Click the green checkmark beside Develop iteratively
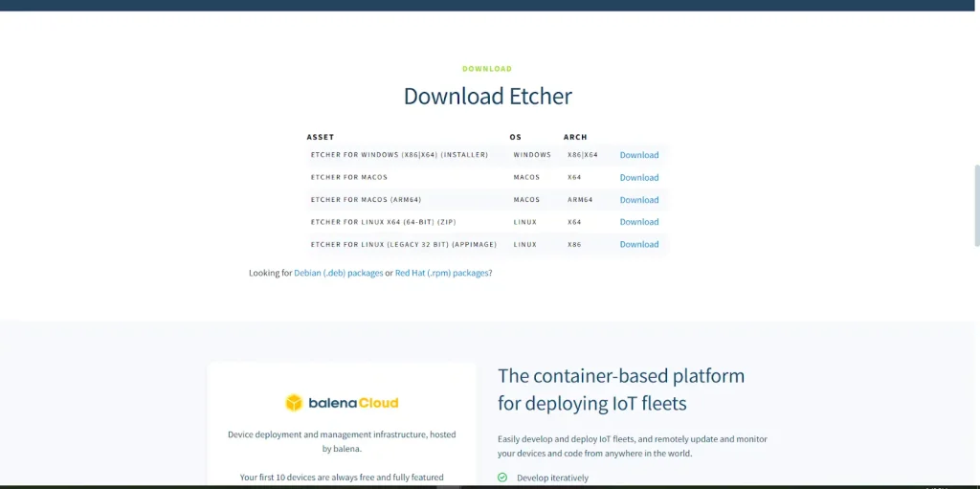Screen dimensions: 980x489 (501, 478)
